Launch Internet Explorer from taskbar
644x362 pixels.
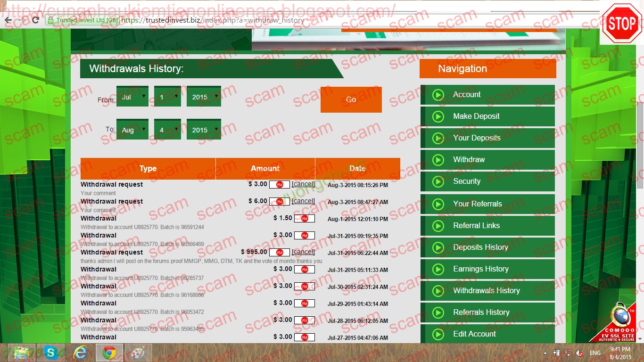tap(80, 353)
